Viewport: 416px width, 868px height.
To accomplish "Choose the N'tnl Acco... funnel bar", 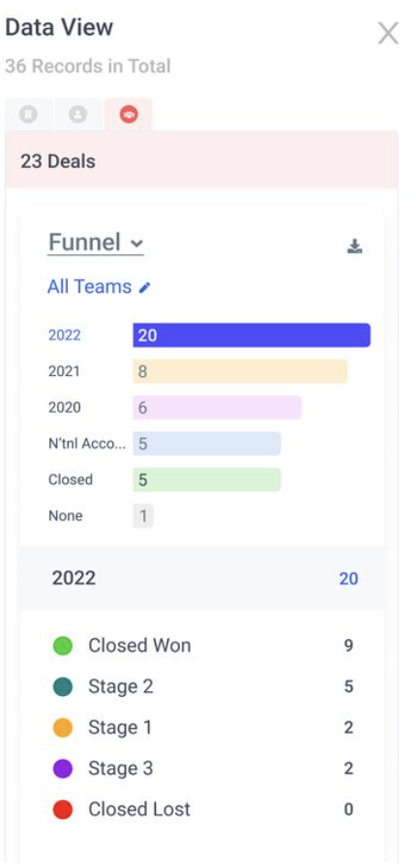I will pyautogui.click(x=207, y=444).
